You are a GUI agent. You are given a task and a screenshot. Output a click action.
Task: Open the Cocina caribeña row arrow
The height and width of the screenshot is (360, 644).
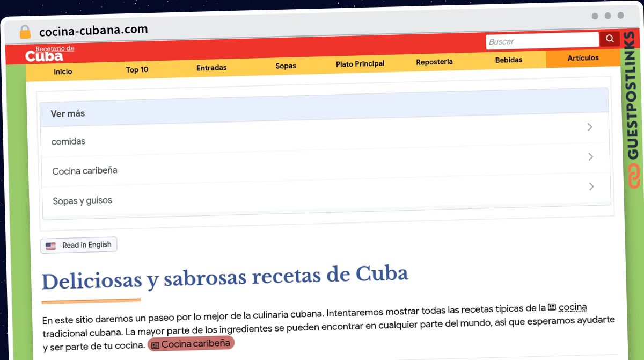[x=590, y=157]
